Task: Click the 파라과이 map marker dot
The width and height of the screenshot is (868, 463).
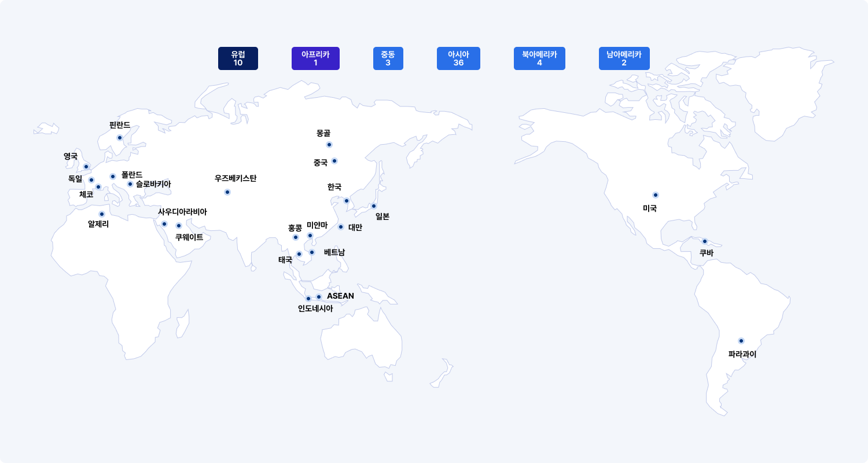Action: pyautogui.click(x=741, y=341)
